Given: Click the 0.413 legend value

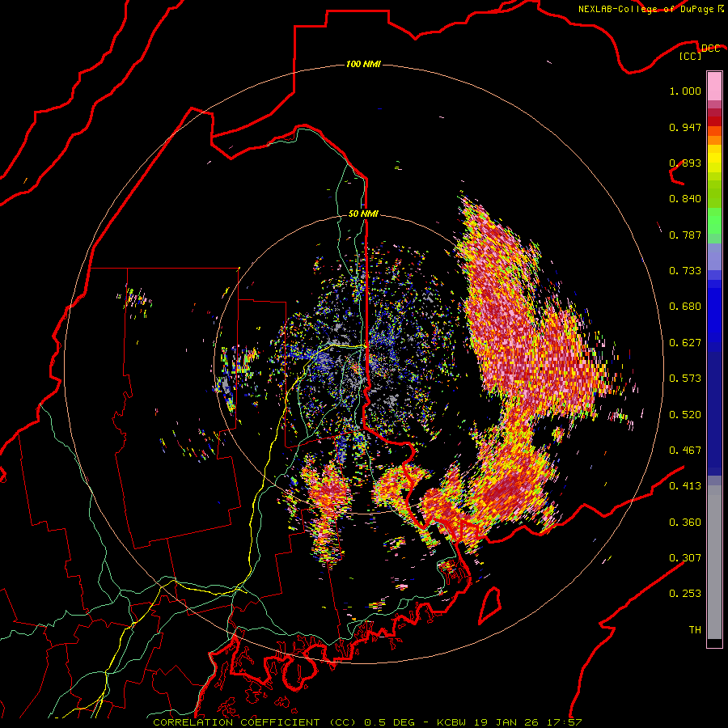Looking at the screenshot, I should click(685, 486).
